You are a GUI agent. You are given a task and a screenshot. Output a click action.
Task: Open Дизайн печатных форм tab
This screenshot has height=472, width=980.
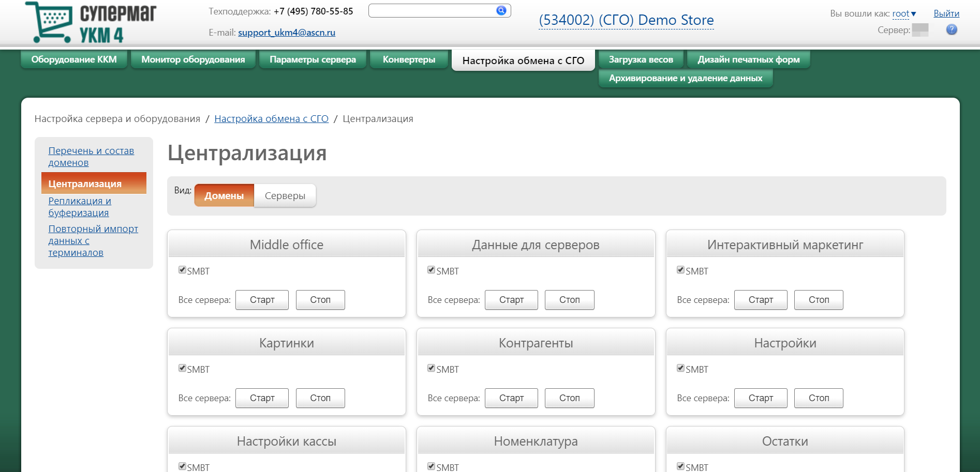[748, 59]
